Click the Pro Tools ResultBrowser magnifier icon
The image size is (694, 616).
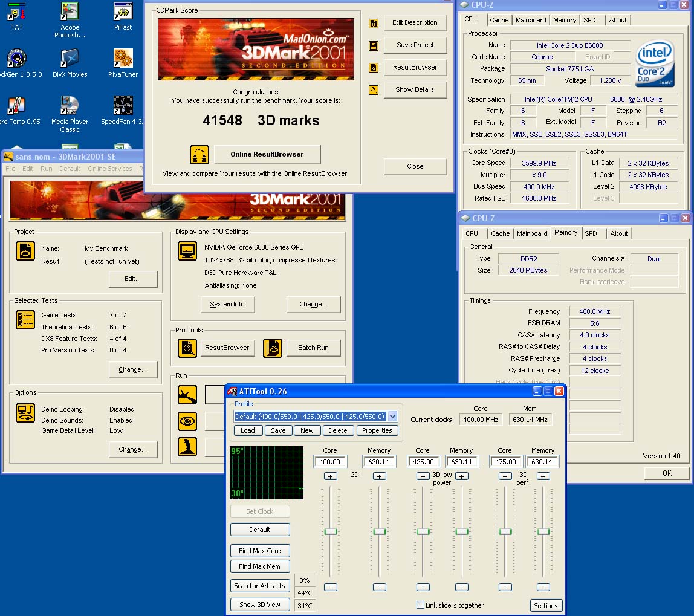coord(187,348)
